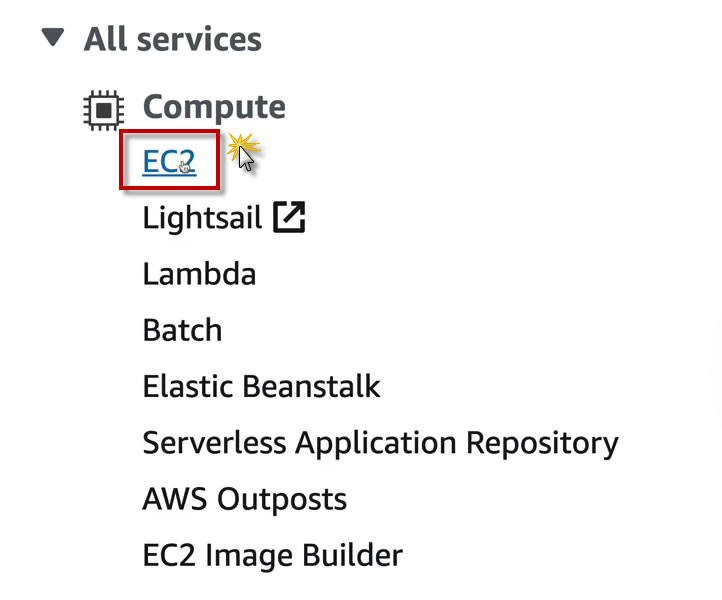
Task: Open Elastic Beanstalk
Action: [261, 385]
